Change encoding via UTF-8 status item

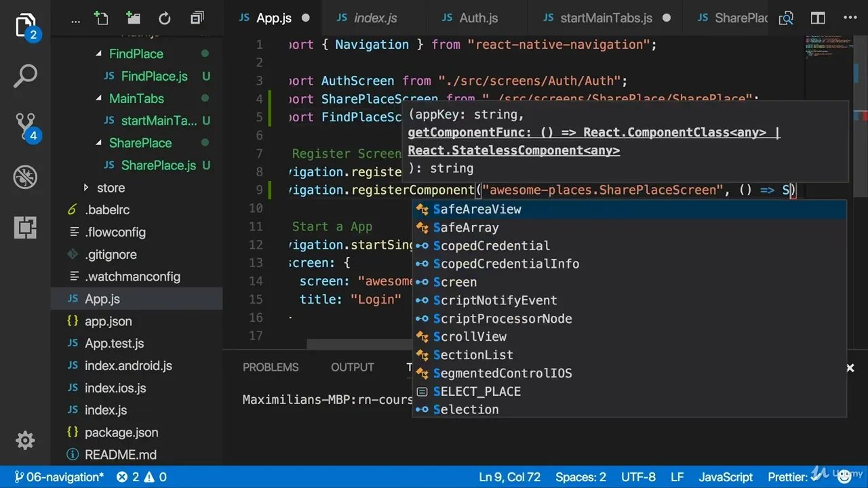point(638,477)
